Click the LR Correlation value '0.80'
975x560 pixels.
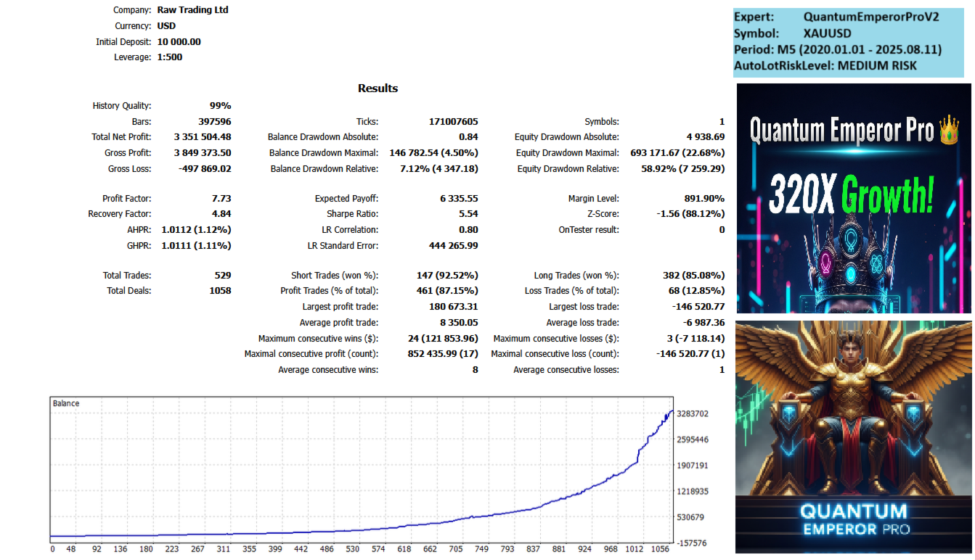pos(468,230)
